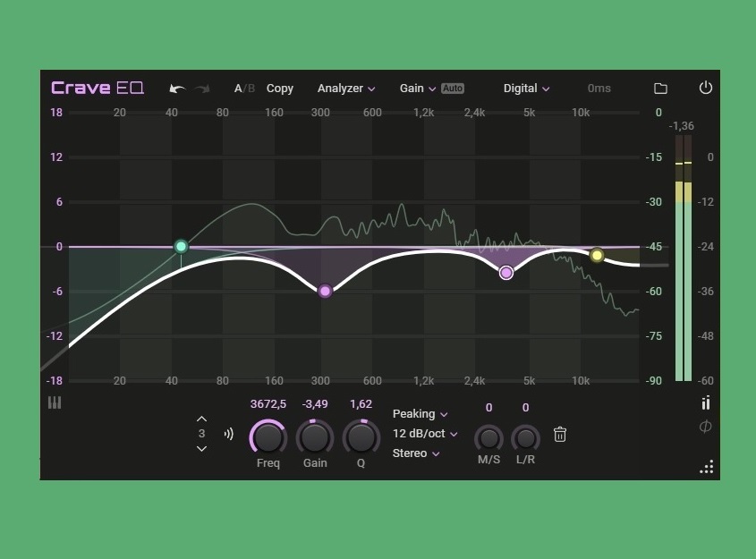The width and height of the screenshot is (756, 559).
Task: Click the M/S value 0 readout
Action: pyautogui.click(x=488, y=408)
